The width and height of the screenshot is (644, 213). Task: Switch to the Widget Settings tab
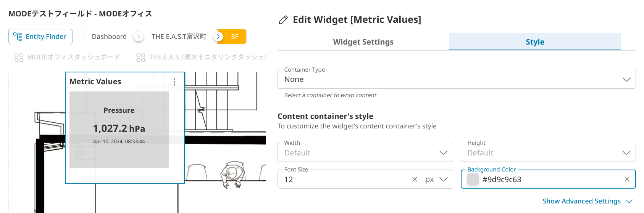point(363,42)
